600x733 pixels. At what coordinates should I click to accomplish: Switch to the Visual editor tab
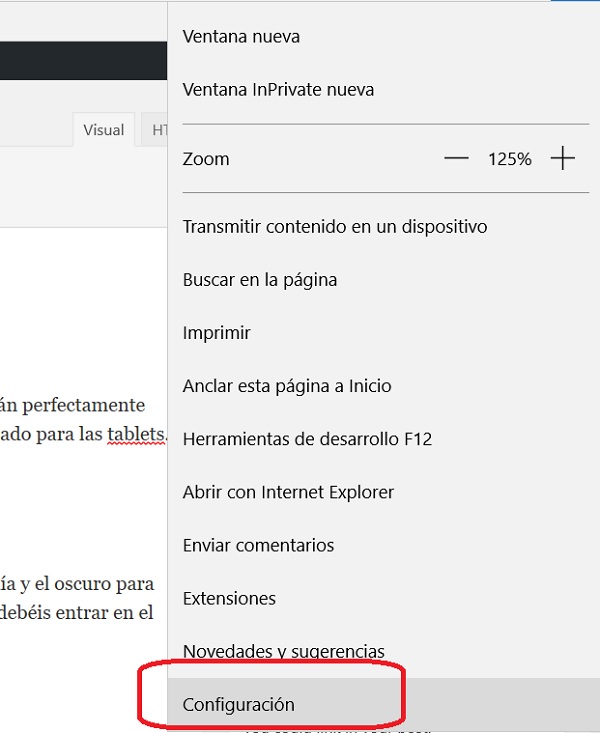(x=103, y=130)
